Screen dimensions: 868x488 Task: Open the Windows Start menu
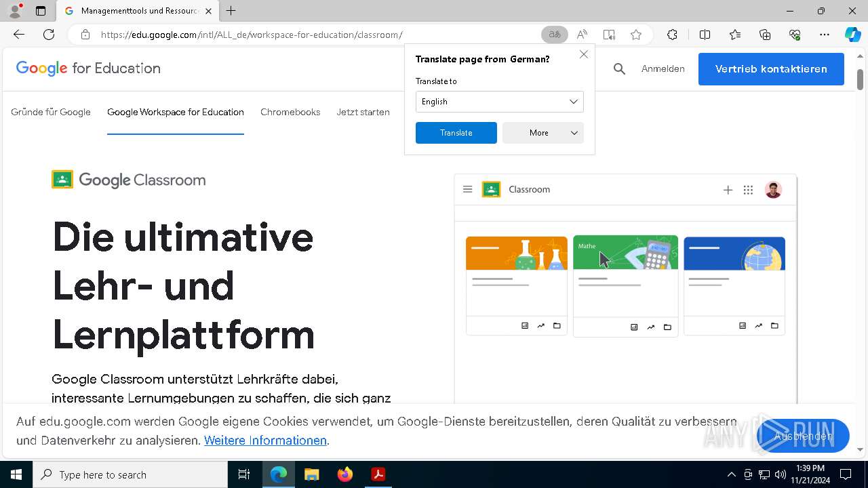pos(16,474)
